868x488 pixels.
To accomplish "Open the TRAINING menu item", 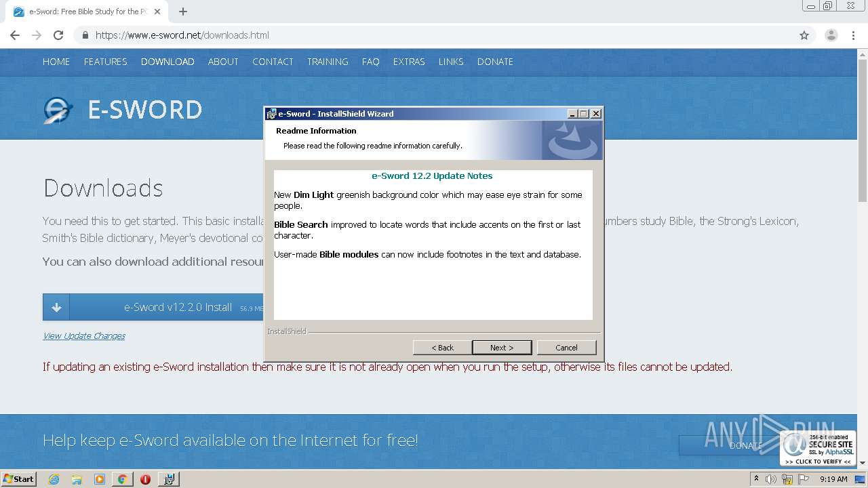I will tap(328, 62).
